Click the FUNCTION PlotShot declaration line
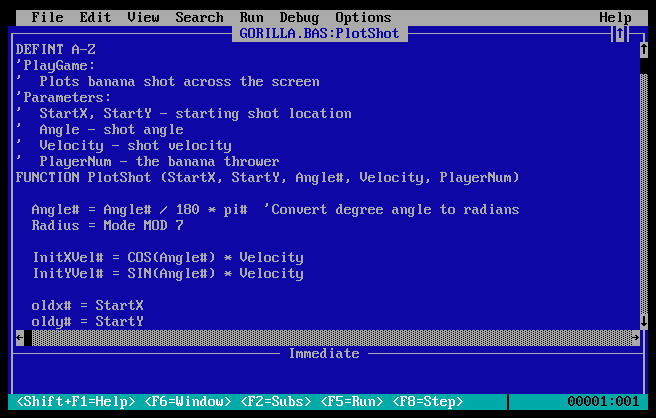656x418 pixels. [267, 177]
